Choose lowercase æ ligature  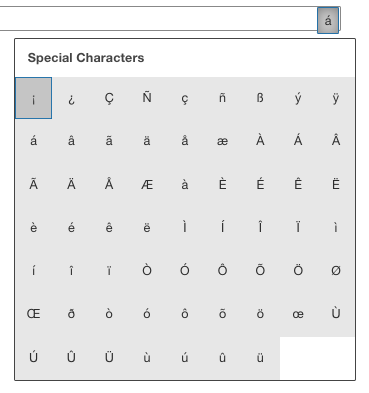pos(222,141)
